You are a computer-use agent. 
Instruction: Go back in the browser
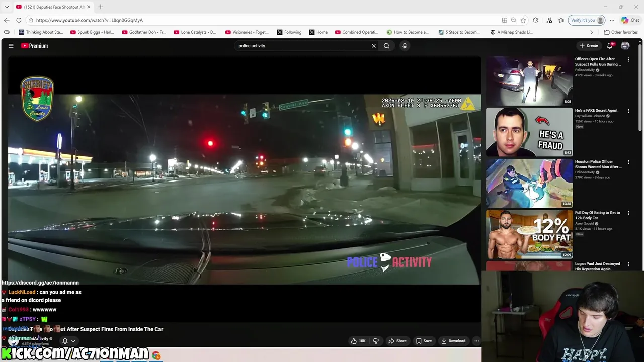(7, 20)
